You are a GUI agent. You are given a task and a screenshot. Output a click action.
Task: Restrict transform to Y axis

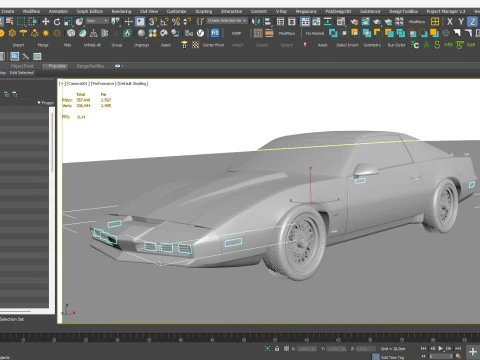pos(461,22)
